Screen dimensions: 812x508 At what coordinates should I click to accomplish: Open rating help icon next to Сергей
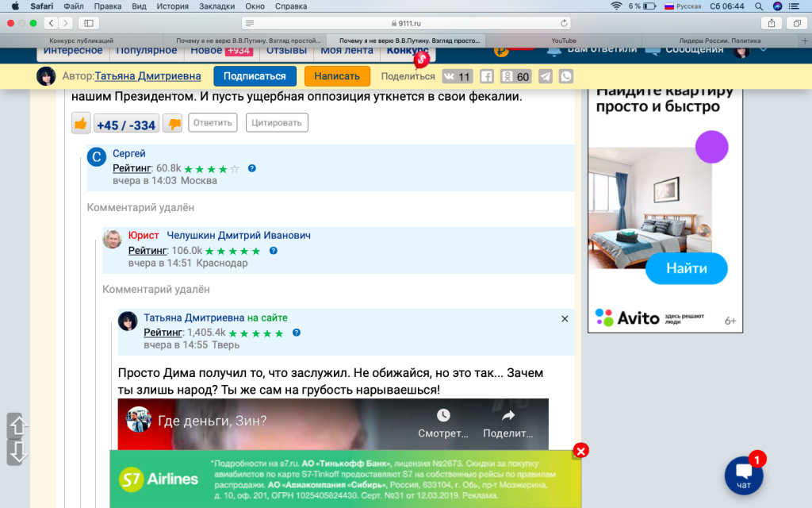tap(251, 168)
